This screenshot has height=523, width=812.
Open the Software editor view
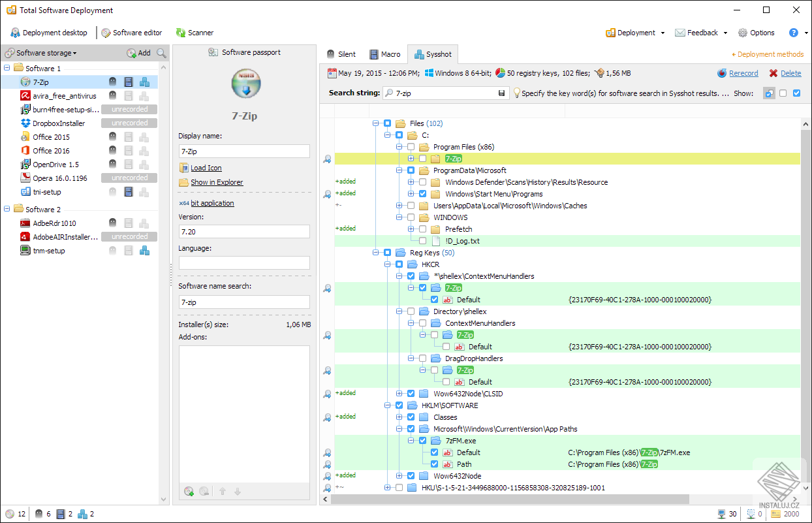[x=131, y=33]
